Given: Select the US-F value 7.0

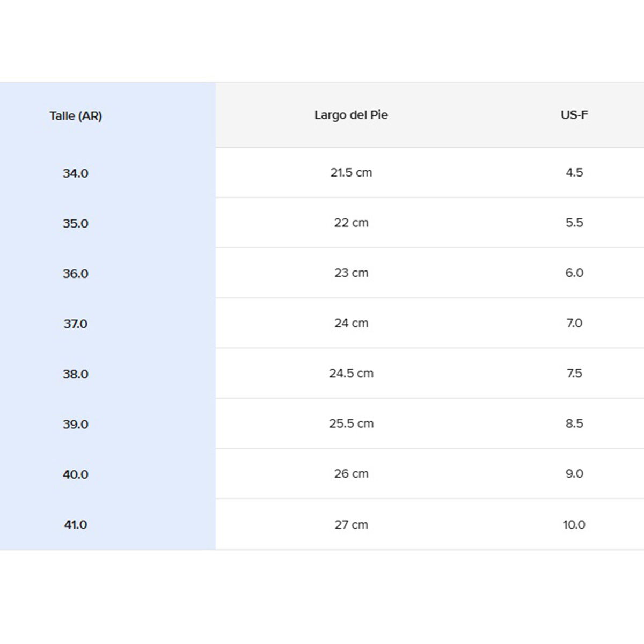Looking at the screenshot, I should coord(574,323).
